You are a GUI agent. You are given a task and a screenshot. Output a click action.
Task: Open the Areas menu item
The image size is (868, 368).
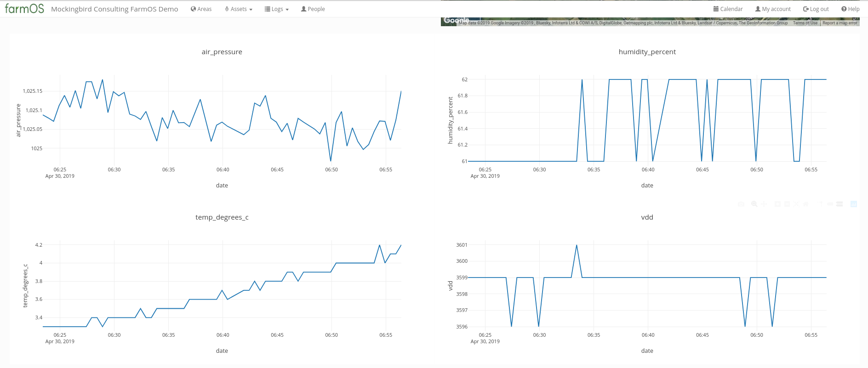click(201, 9)
